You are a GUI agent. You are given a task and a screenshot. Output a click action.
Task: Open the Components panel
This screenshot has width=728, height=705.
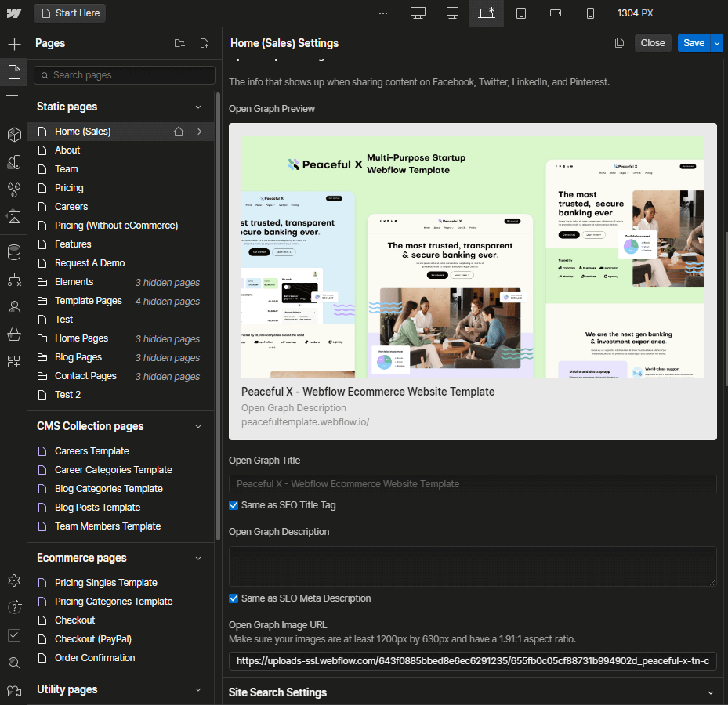[13, 135]
